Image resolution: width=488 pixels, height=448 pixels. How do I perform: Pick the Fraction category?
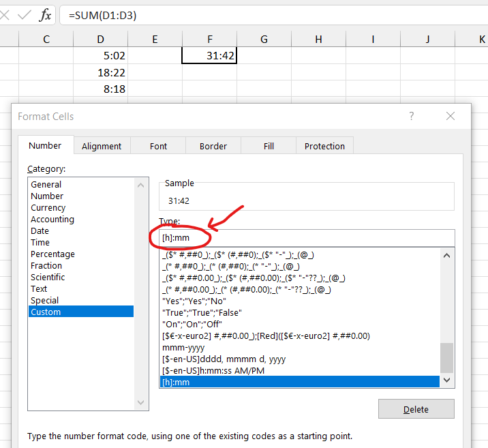click(81, 265)
